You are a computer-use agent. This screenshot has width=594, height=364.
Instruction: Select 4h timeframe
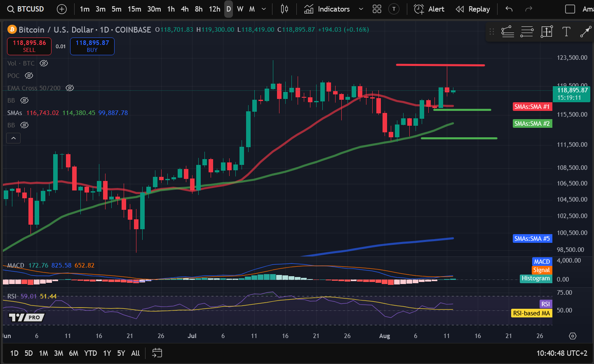[x=185, y=9]
